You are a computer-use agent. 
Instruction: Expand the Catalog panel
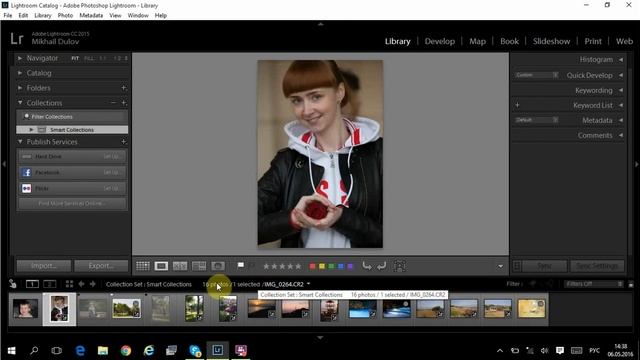click(20, 73)
